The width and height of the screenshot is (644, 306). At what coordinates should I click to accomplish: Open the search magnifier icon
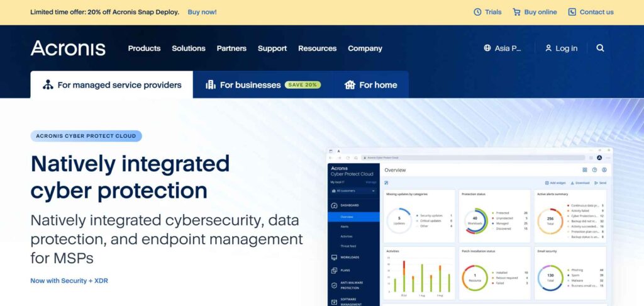click(600, 48)
